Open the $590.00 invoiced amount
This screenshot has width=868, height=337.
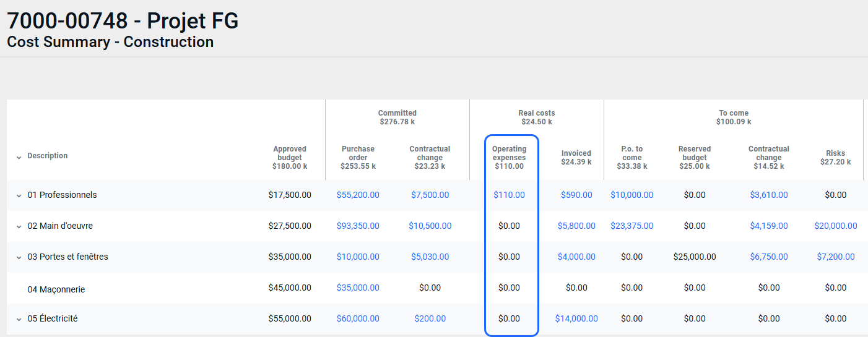point(576,195)
